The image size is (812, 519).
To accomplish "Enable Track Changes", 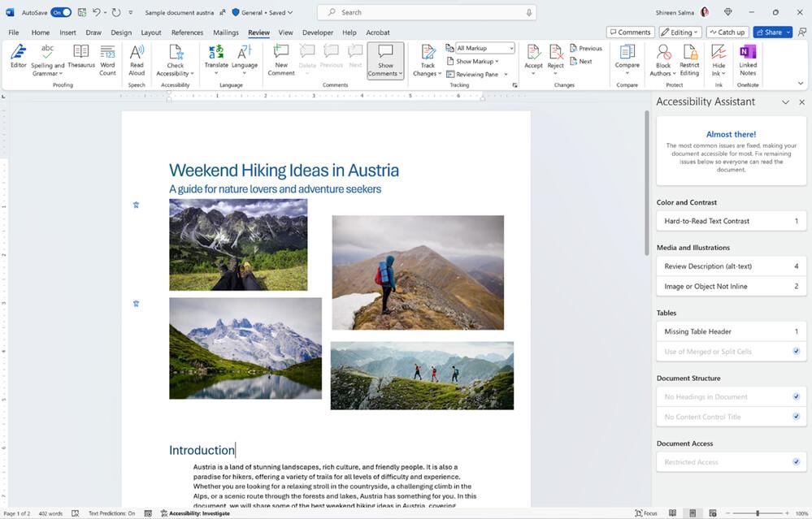I will coord(427,58).
